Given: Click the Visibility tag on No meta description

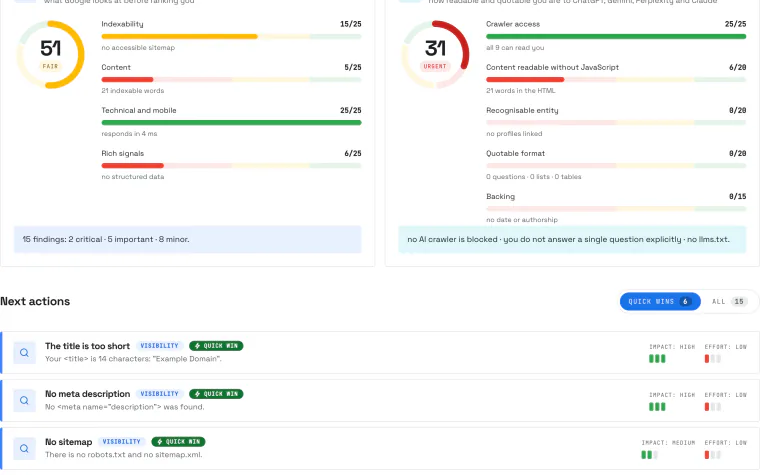Looking at the screenshot, I should pyautogui.click(x=159, y=394).
